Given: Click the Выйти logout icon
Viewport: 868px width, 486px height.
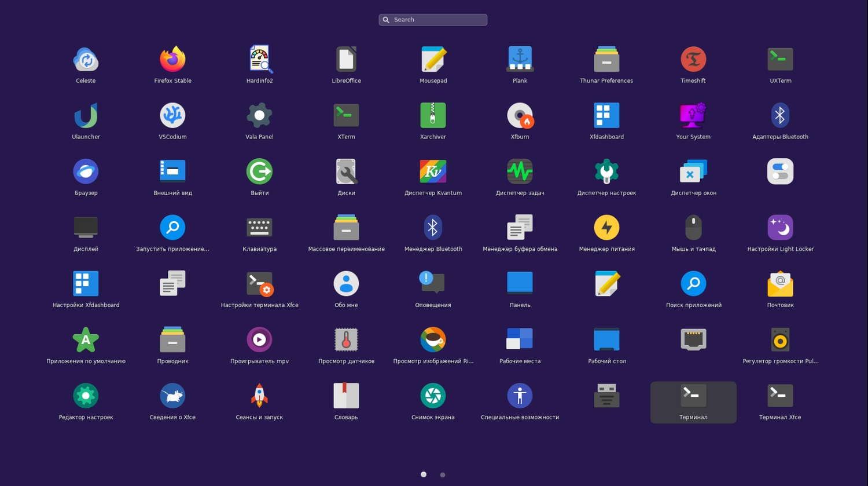Looking at the screenshot, I should point(259,171).
